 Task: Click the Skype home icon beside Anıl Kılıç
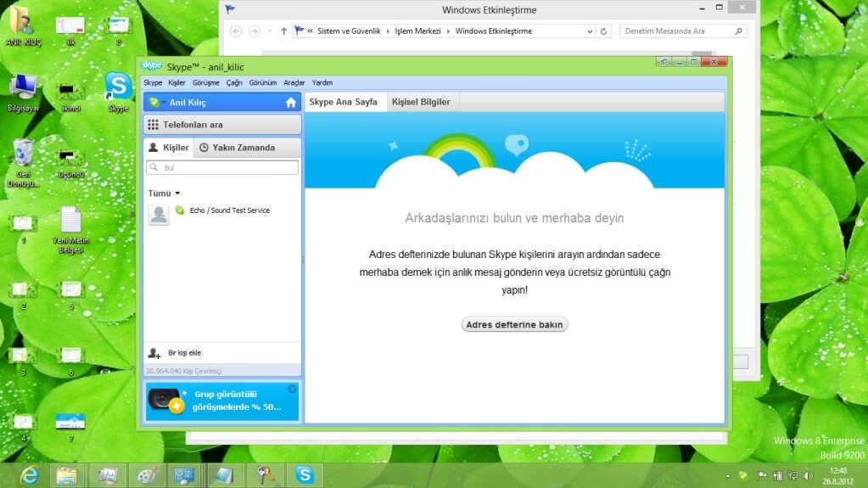tap(291, 103)
